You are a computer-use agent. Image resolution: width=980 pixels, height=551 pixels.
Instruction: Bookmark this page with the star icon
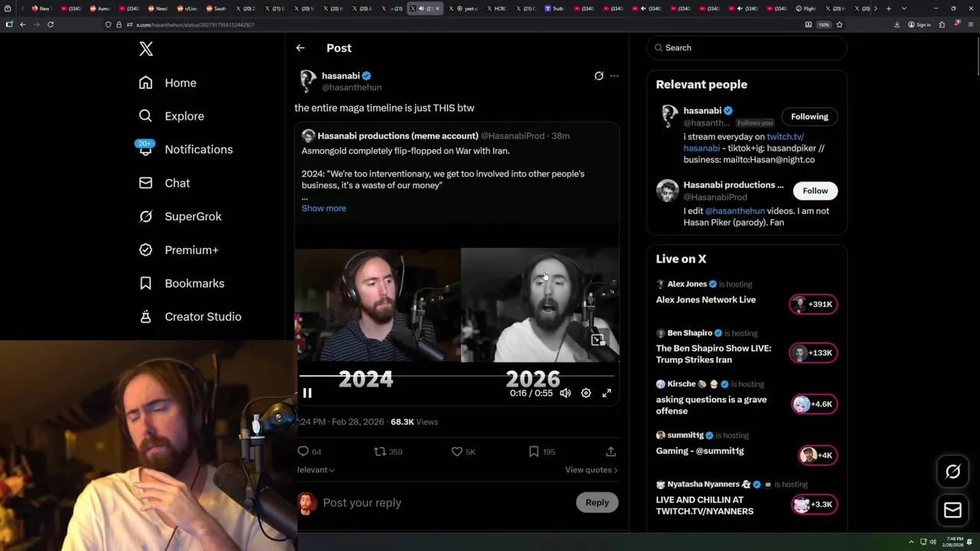(x=839, y=24)
